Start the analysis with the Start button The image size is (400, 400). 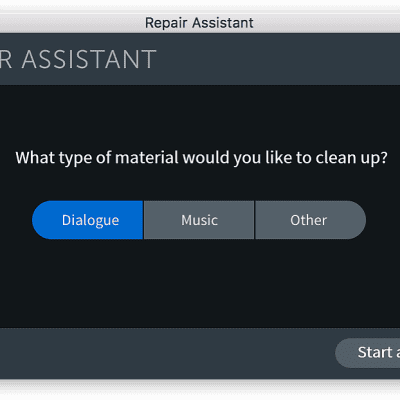click(368, 353)
